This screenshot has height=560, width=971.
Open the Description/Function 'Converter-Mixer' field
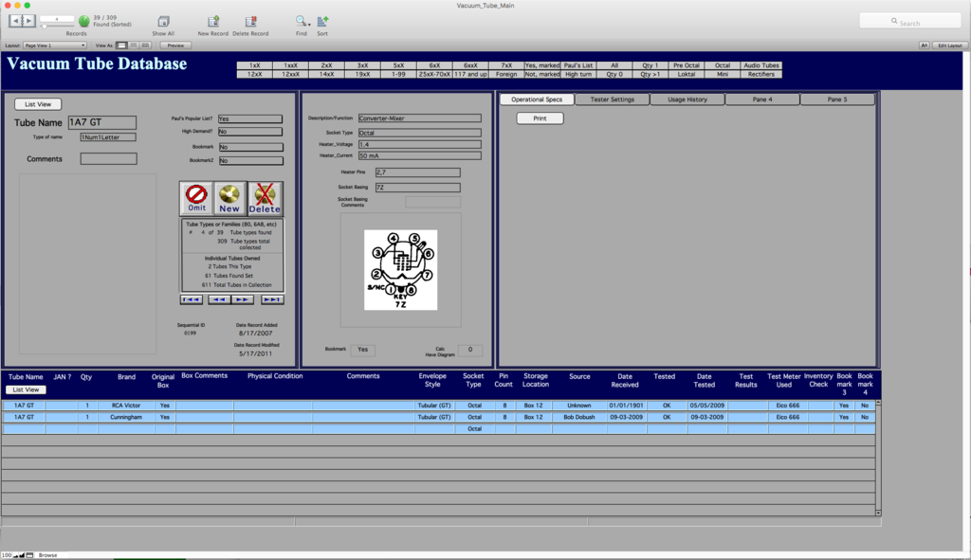pos(420,118)
